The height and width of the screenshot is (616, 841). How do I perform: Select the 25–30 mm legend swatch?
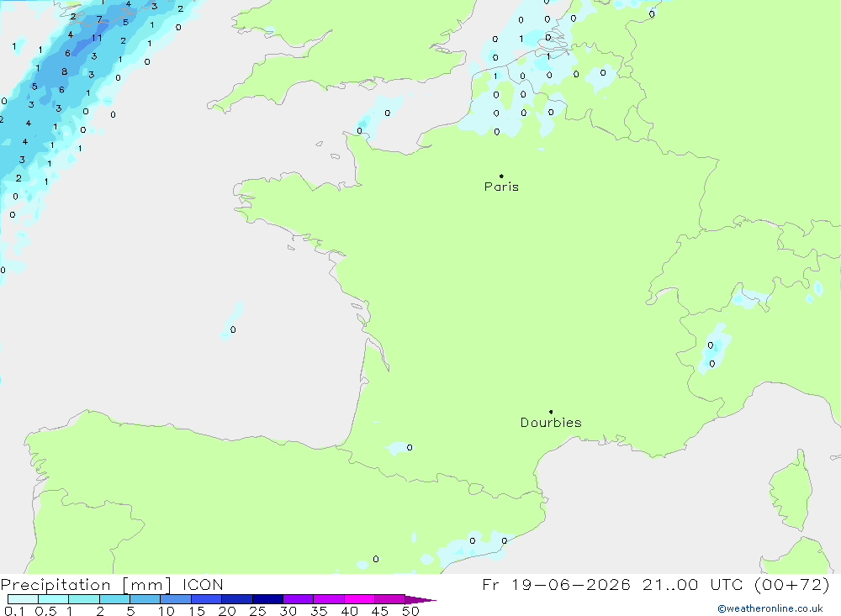tap(267, 599)
